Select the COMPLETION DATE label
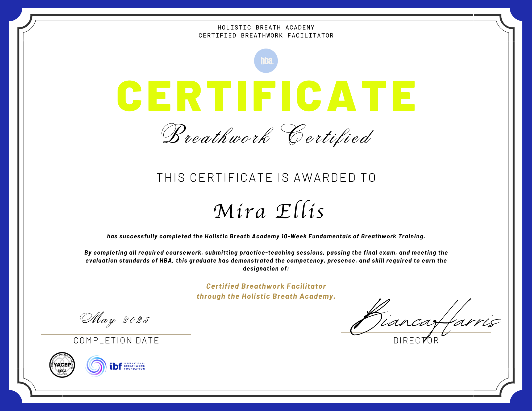The height and width of the screenshot is (411, 532). 116,341
